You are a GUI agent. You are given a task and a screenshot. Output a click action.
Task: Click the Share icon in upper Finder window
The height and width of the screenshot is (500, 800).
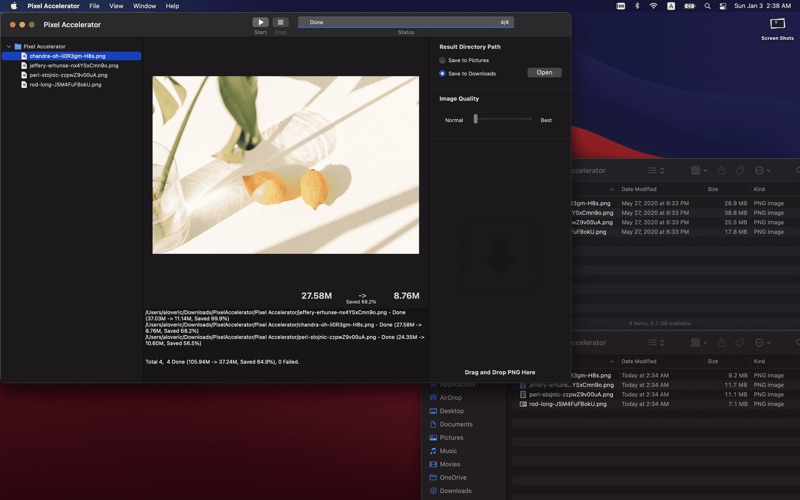pyautogui.click(x=721, y=171)
